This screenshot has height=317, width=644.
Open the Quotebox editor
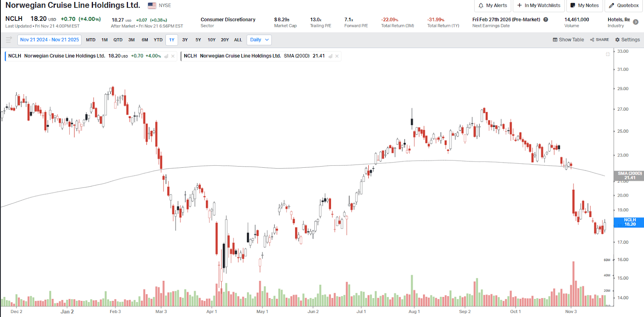[624, 6]
